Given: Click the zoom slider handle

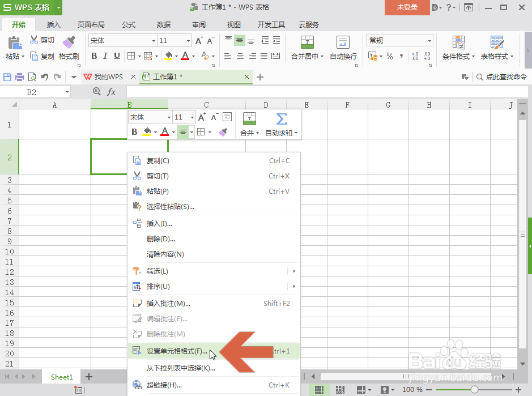Looking at the screenshot, I should point(474,390).
